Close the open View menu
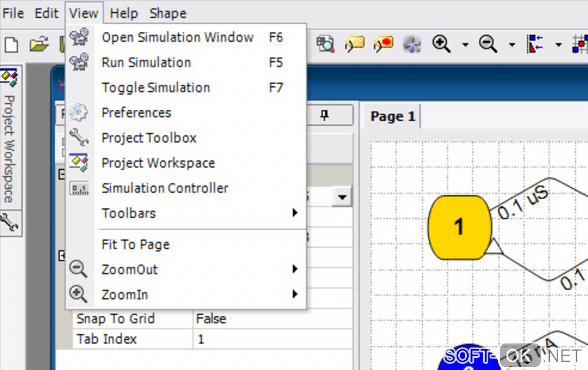588x370 pixels. tap(84, 13)
